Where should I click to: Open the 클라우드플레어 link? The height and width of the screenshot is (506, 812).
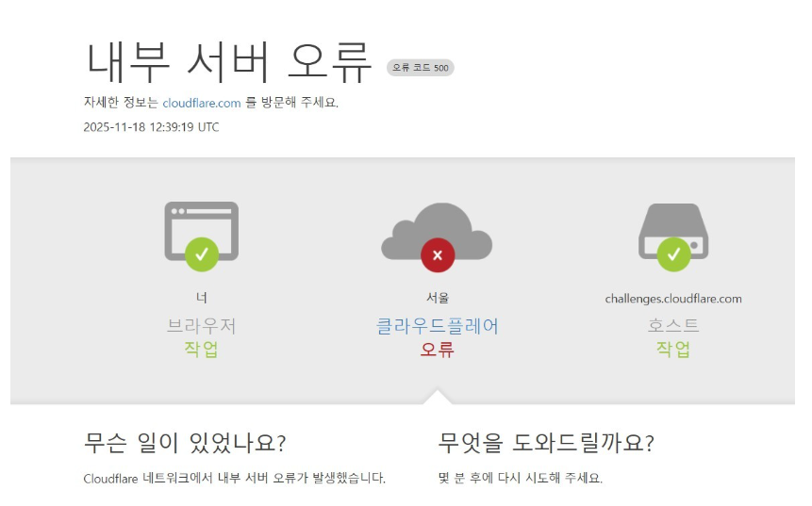437,326
